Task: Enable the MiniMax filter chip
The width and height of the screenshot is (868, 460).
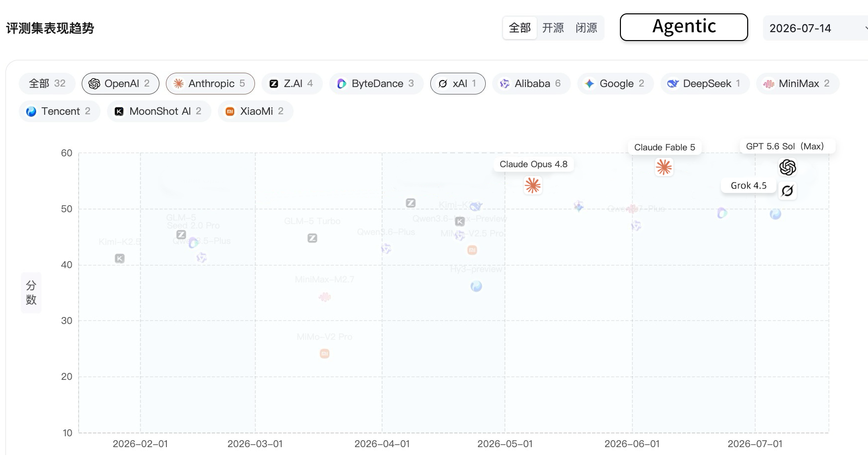Action: [x=798, y=84]
